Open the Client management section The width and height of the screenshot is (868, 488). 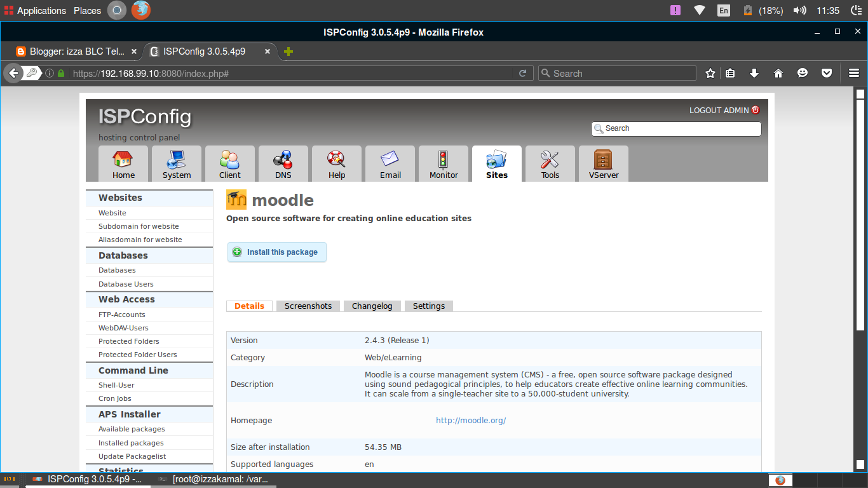coord(229,163)
